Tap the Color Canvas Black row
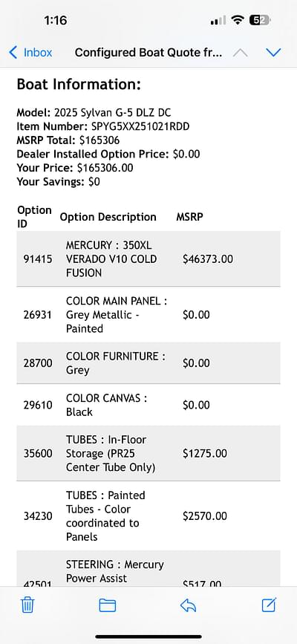Screen dimensions: 297x644 (148, 405)
